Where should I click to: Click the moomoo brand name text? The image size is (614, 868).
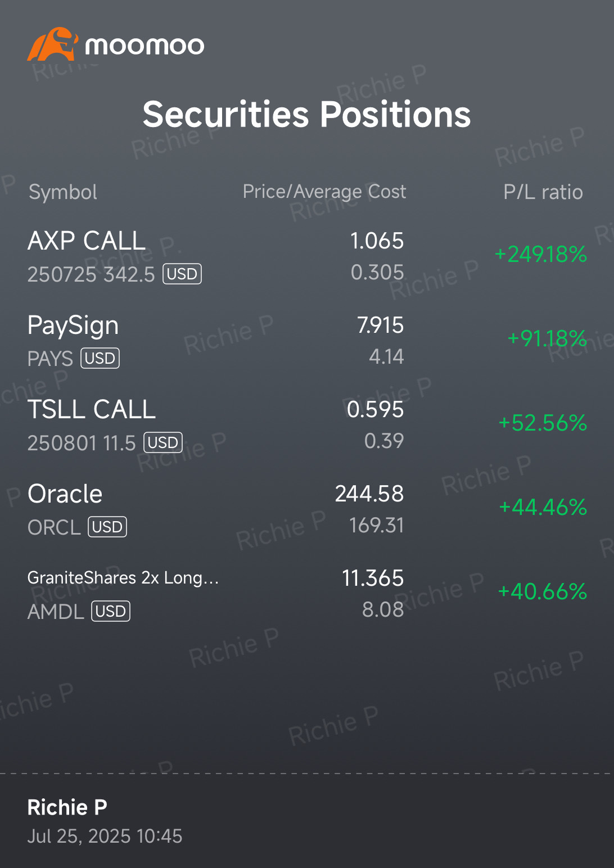pyautogui.click(x=145, y=46)
